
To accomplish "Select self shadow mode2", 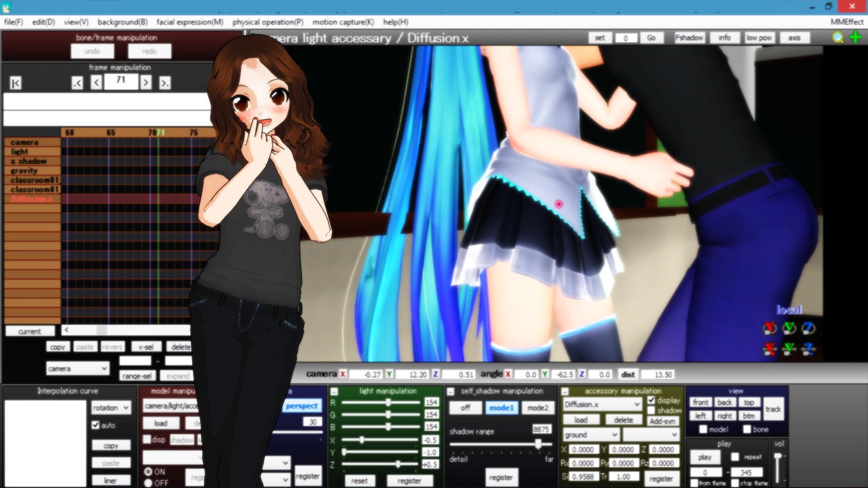I will click(x=538, y=408).
